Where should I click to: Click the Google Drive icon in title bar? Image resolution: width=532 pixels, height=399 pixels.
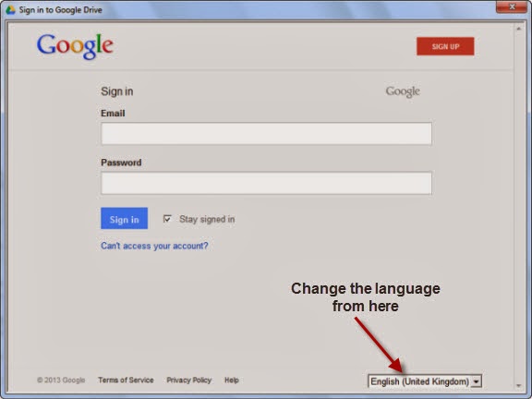(10, 10)
